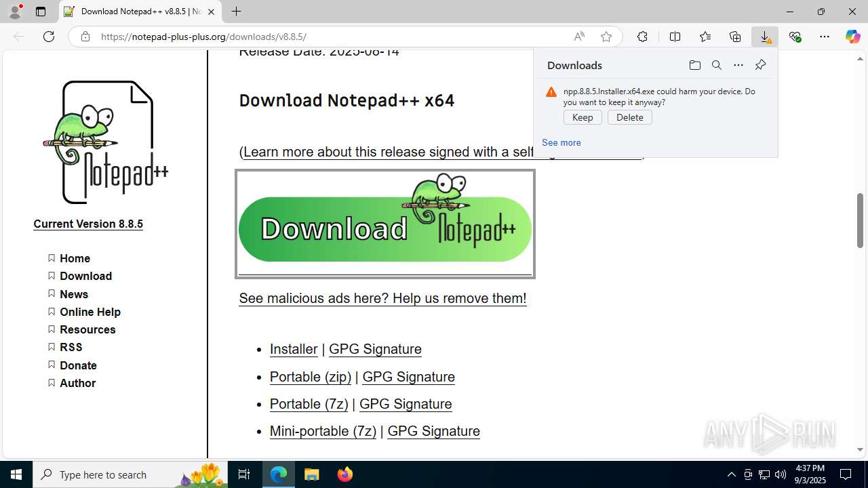Open the RSS sidebar link

point(71,347)
